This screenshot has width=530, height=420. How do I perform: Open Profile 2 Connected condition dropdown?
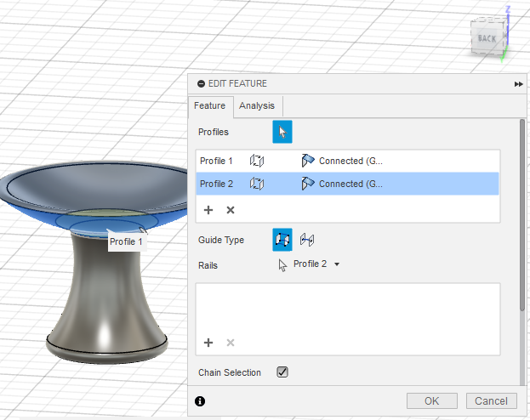tap(350, 184)
